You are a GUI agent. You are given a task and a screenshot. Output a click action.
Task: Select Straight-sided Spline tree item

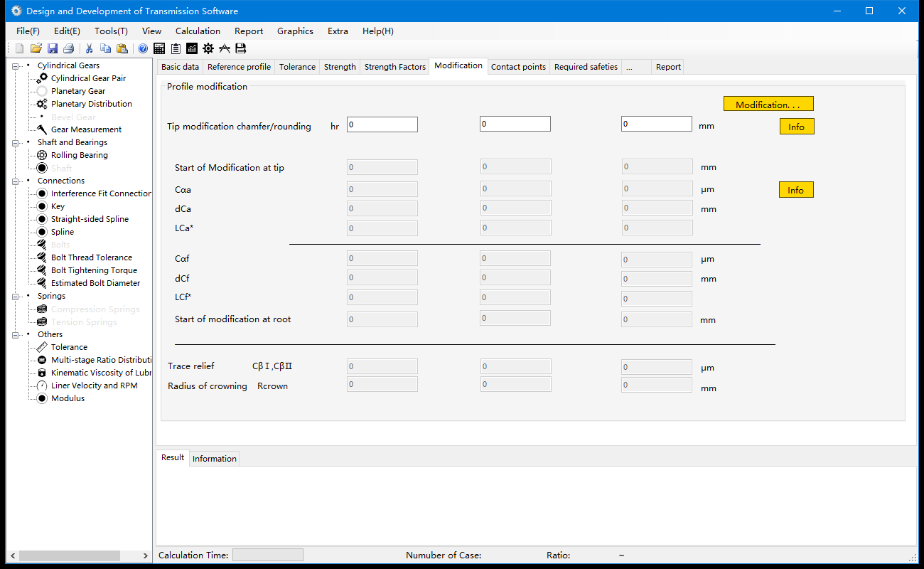(90, 219)
